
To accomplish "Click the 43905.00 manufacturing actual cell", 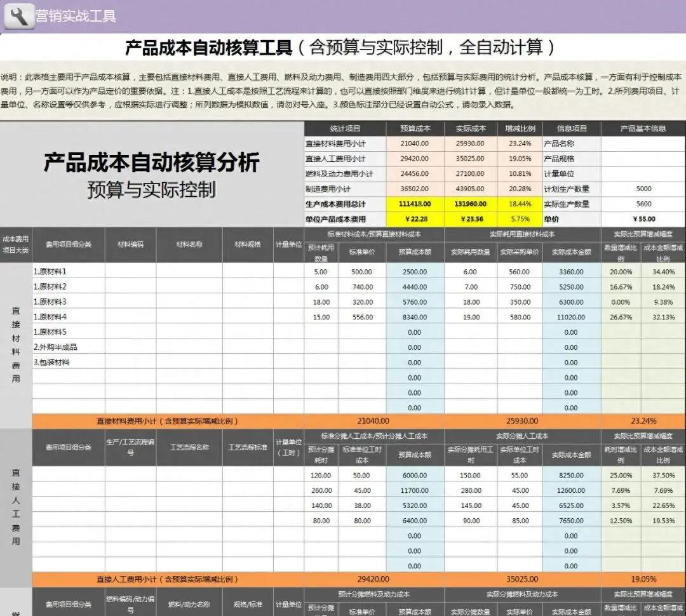I will click(x=471, y=189).
